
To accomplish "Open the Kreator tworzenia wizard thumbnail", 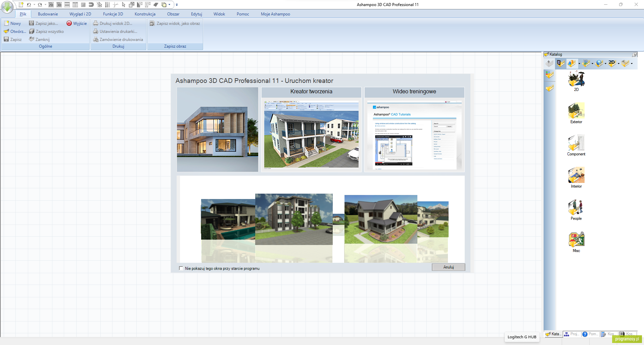I will pyautogui.click(x=311, y=130).
